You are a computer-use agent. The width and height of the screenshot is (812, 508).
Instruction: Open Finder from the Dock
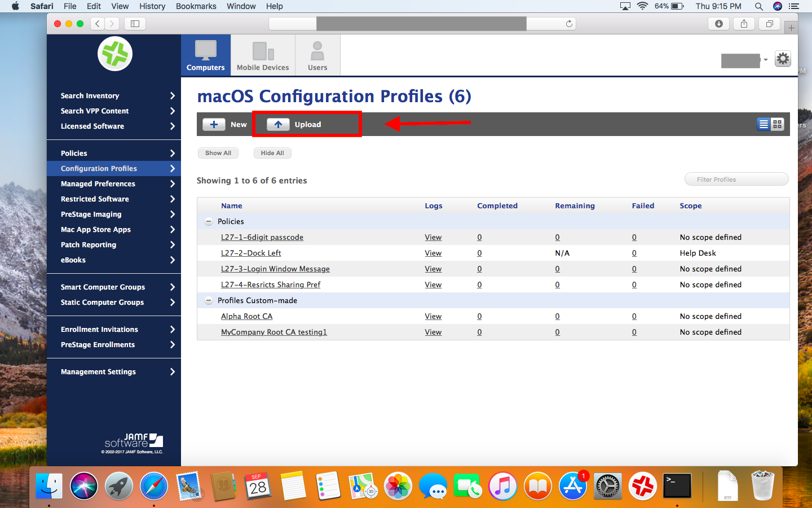(49, 486)
